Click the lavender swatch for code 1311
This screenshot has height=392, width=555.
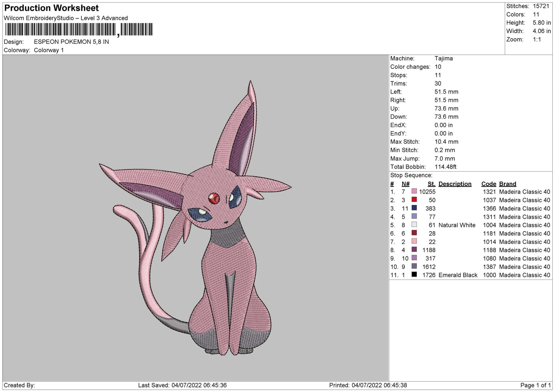pyautogui.click(x=414, y=216)
